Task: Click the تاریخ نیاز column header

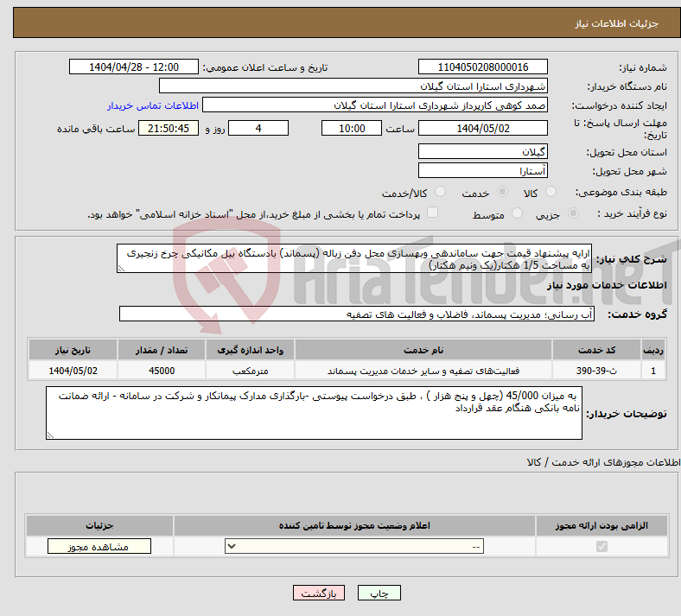Action: coord(73,350)
